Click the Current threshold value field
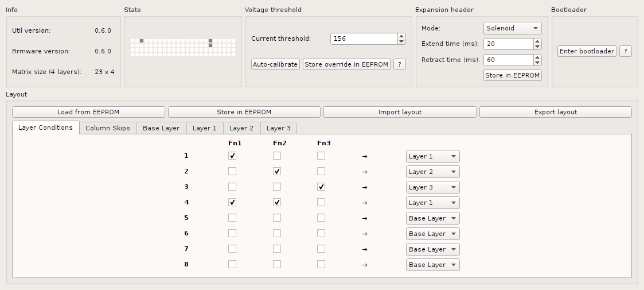 [x=364, y=38]
